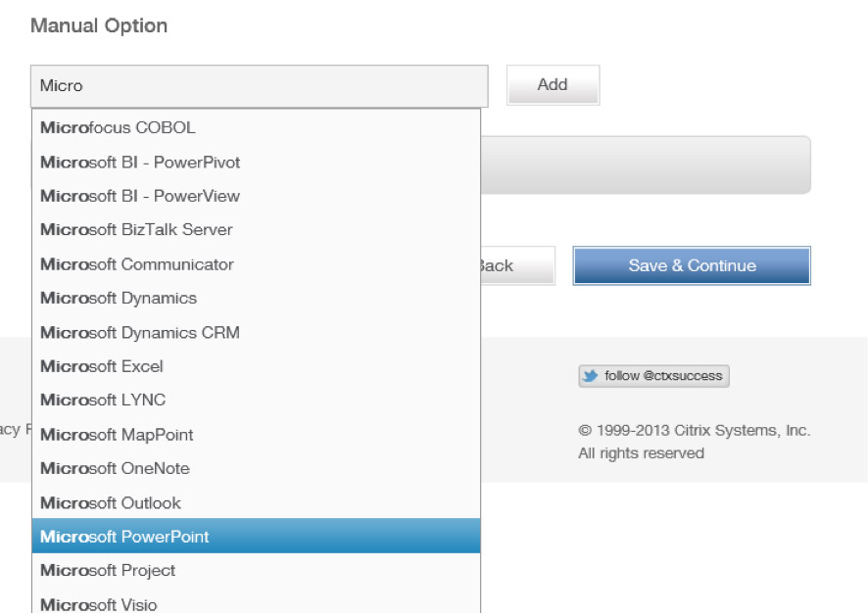Click Save & Continue button
The height and width of the screenshot is (614, 868).
[x=692, y=265]
